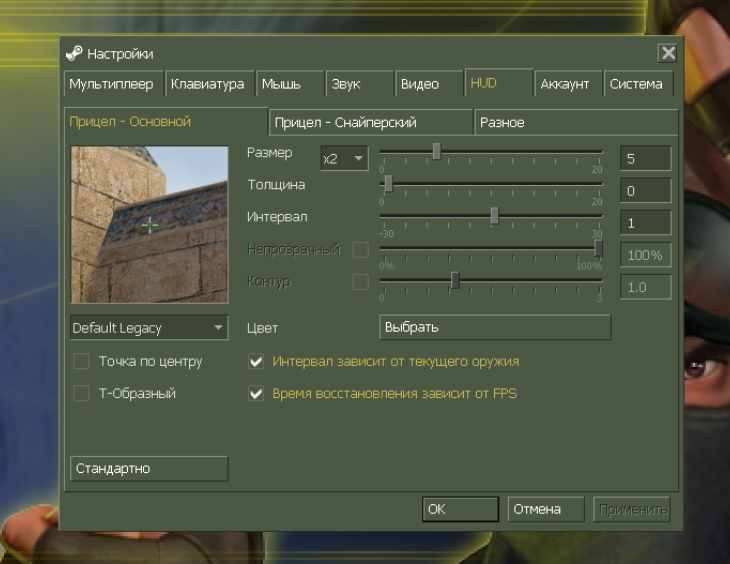Open the Видео tab
This screenshot has height=564, width=730.
(x=429, y=84)
